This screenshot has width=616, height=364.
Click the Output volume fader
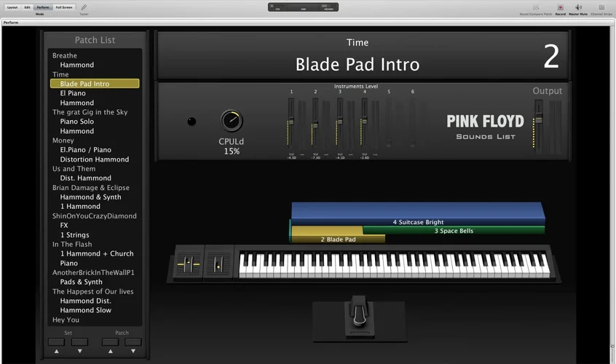coord(539,119)
